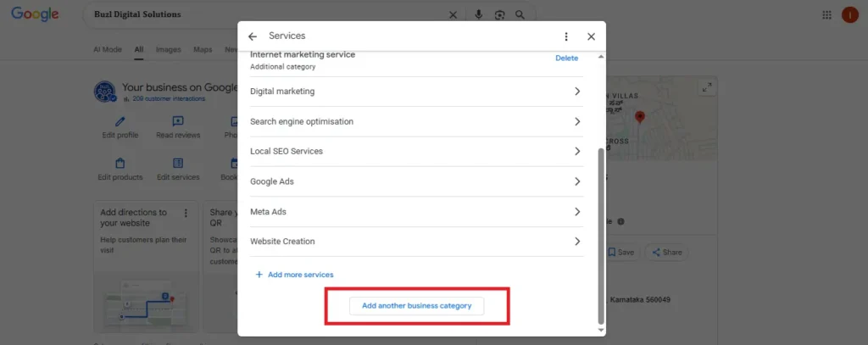The width and height of the screenshot is (868, 345).
Task: Start voice search with the microphone icon
Action: click(479, 15)
